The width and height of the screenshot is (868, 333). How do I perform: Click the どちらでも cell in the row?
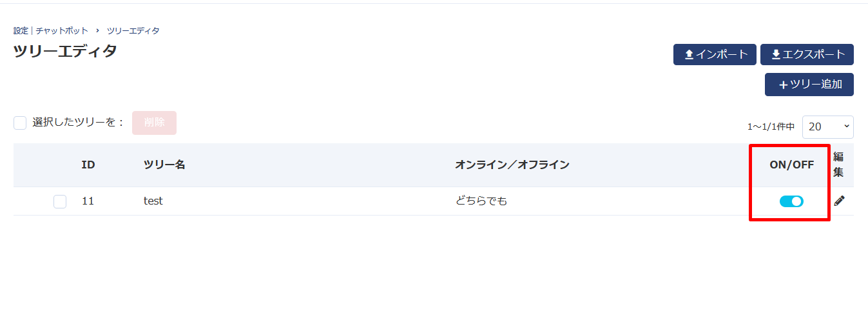[481, 201]
